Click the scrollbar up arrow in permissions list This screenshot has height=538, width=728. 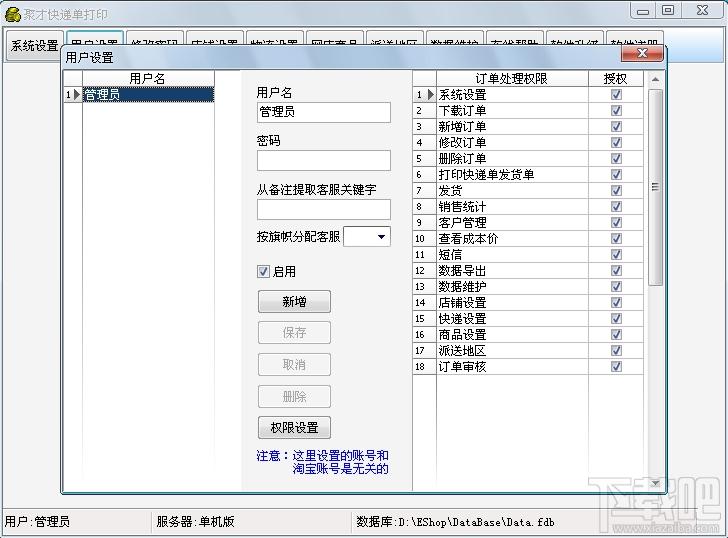655,79
